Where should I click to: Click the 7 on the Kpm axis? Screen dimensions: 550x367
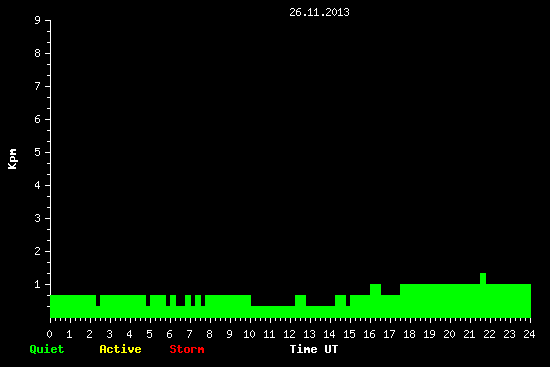pyautogui.click(x=37, y=86)
